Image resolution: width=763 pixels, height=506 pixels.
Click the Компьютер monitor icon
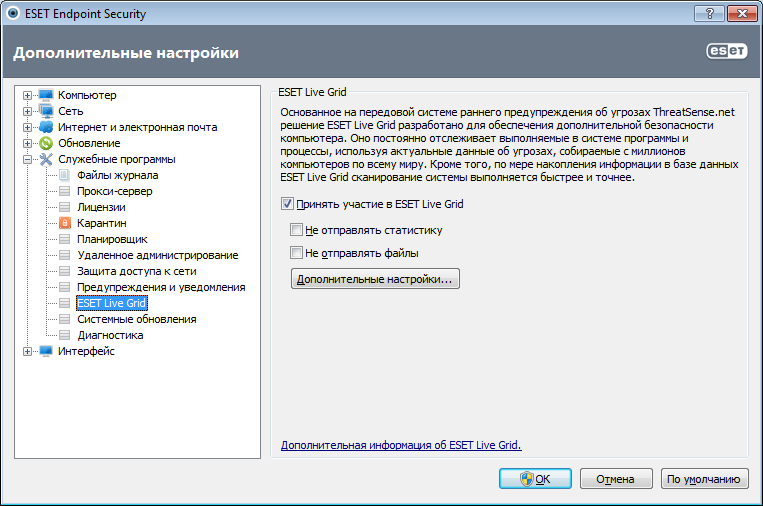click(x=45, y=95)
